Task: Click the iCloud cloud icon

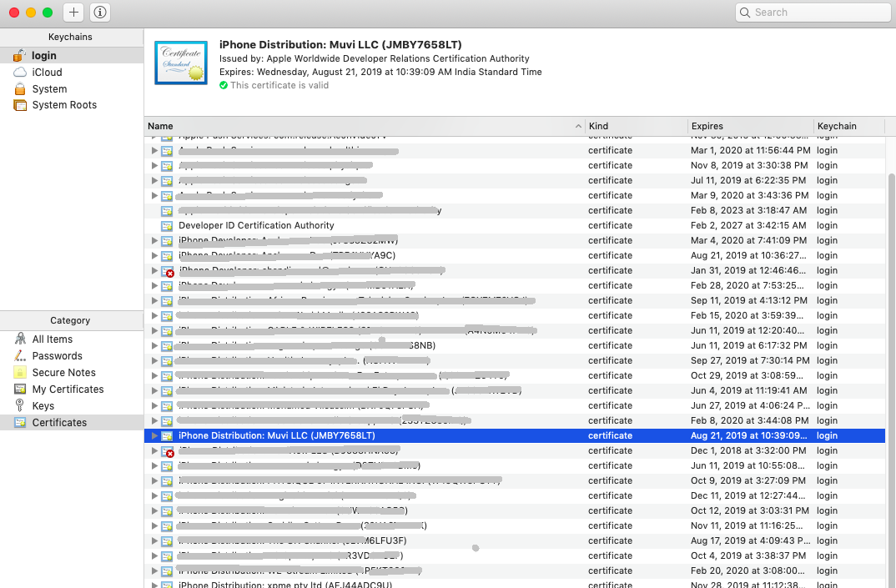Action: pos(20,72)
